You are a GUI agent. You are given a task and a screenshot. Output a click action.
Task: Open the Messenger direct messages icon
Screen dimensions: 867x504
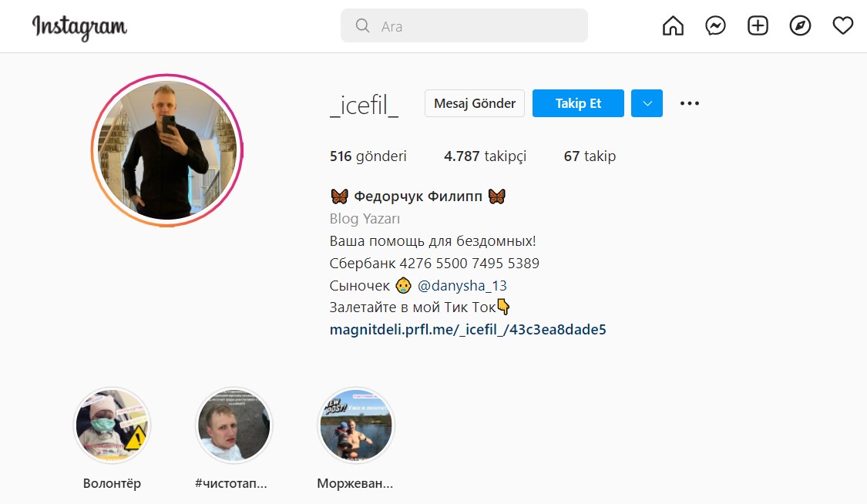[715, 25]
